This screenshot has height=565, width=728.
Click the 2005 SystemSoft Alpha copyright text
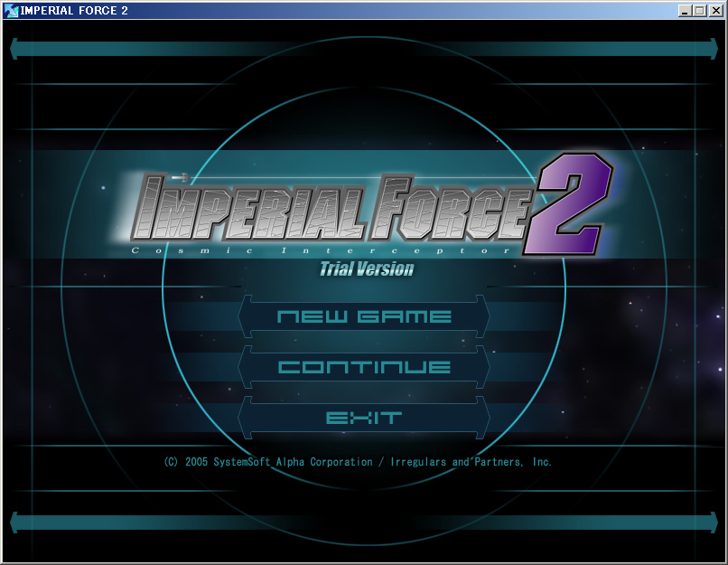(x=358, y=462)
